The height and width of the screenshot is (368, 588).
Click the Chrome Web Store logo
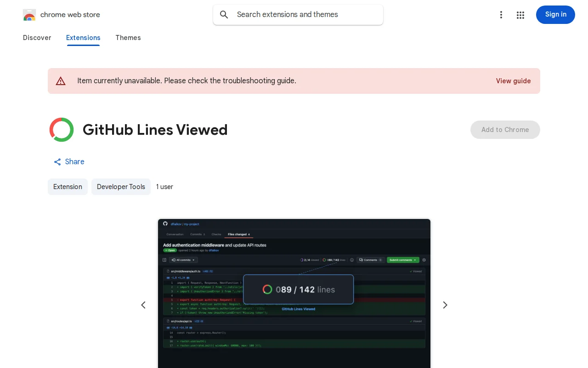29,15
